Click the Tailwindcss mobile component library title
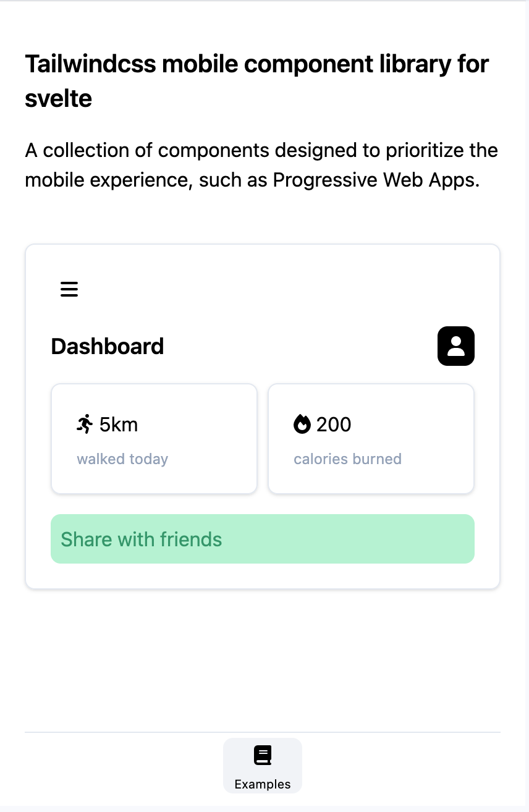 [x=257, y=81]
